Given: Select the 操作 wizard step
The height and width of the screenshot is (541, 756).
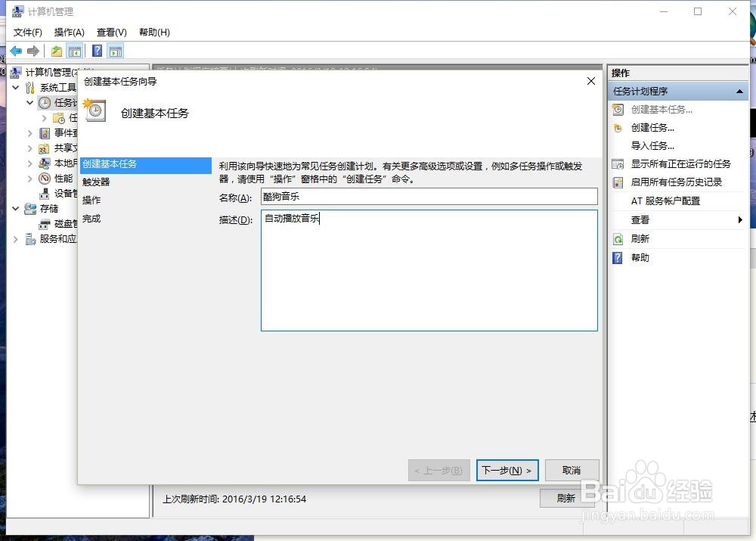Looking at the screenshot, I should pyautogui.click(x=91, y=201).
